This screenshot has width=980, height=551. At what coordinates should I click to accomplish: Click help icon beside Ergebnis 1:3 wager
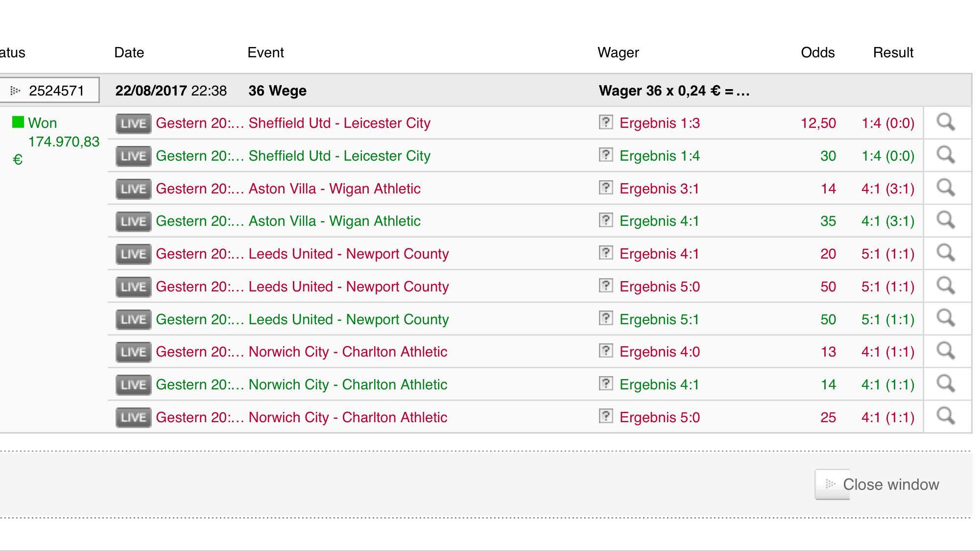pos(606,122)
